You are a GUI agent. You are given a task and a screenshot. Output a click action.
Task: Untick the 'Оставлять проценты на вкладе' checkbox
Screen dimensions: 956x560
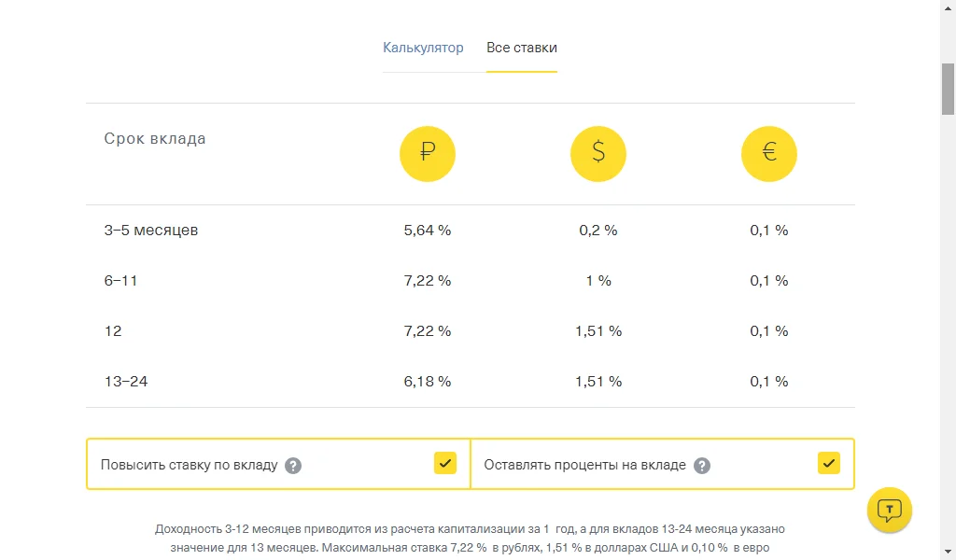click(x=829, y=463)
